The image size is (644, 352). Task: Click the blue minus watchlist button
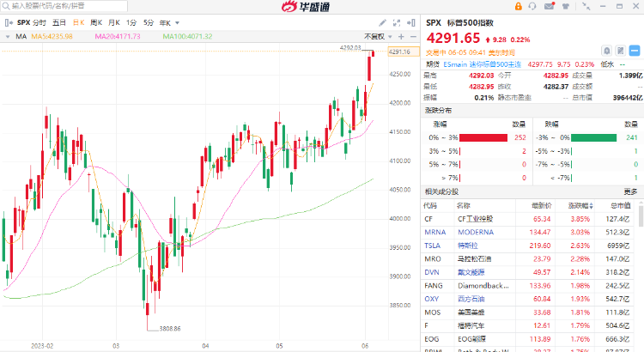(635, 51)
